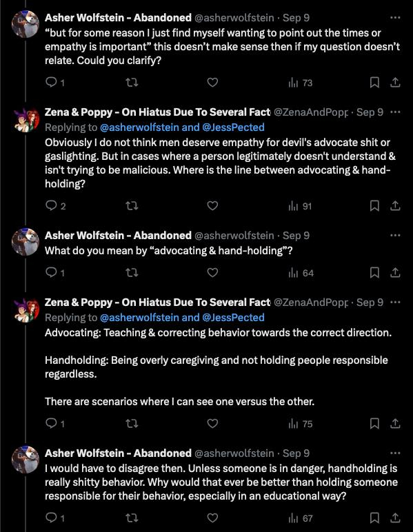
Task: Retweet Zena's 'devil's advocate' tweet
Action: point(132,206)
